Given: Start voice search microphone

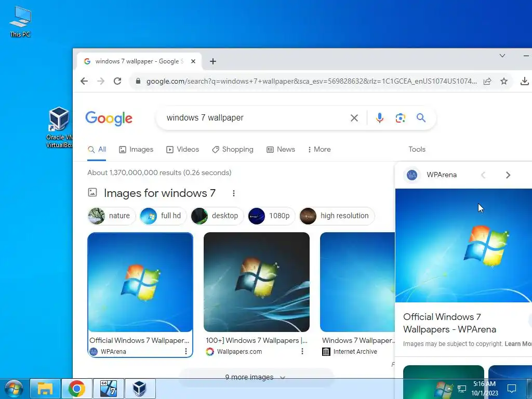Looking at the screenshot, I should (380, 118).
